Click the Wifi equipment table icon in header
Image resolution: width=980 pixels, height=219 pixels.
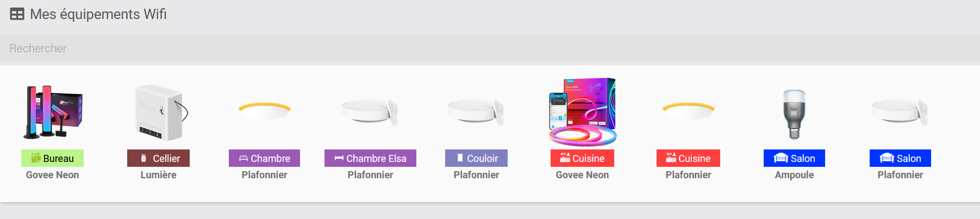[x=17, y=14]
